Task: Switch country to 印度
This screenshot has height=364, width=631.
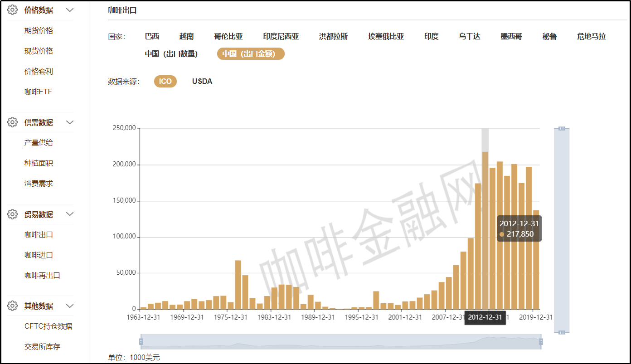Action: 432,36
